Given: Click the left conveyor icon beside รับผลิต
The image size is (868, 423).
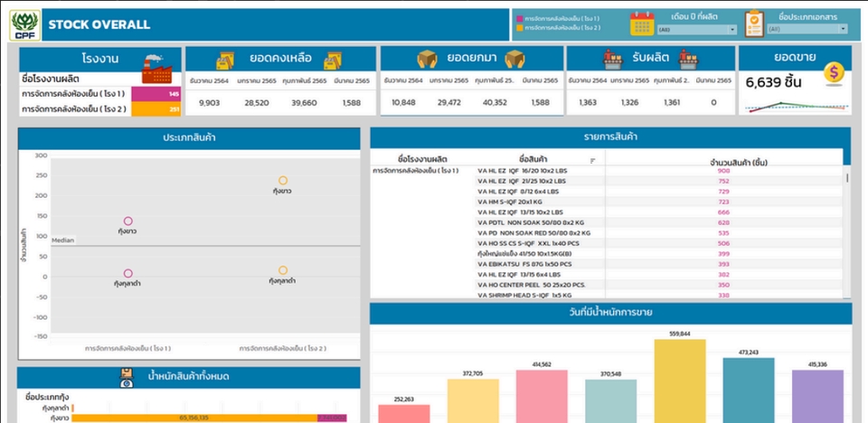Looking at the screenshot, I should [x=612, y=58].
